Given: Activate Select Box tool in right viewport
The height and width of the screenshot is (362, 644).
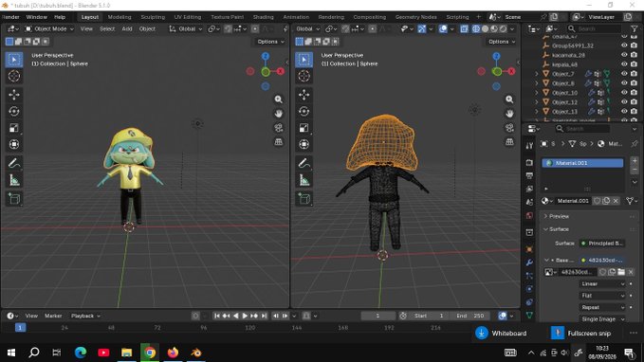Looking at the screenshot, I should (x=304, y=60).
